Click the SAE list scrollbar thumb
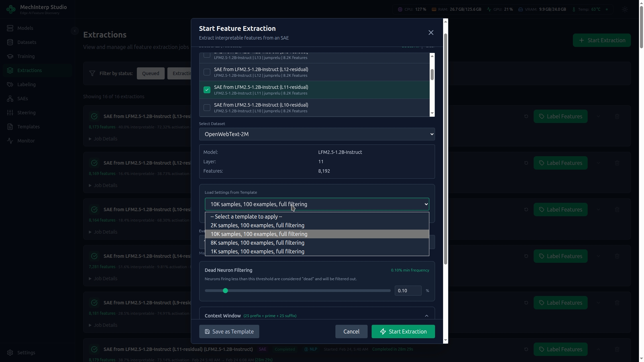 432,75
